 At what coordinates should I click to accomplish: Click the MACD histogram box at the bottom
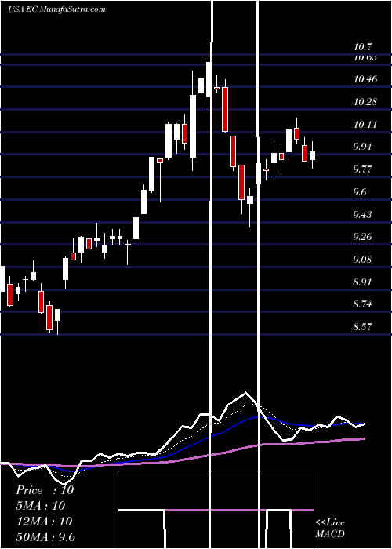216,510
